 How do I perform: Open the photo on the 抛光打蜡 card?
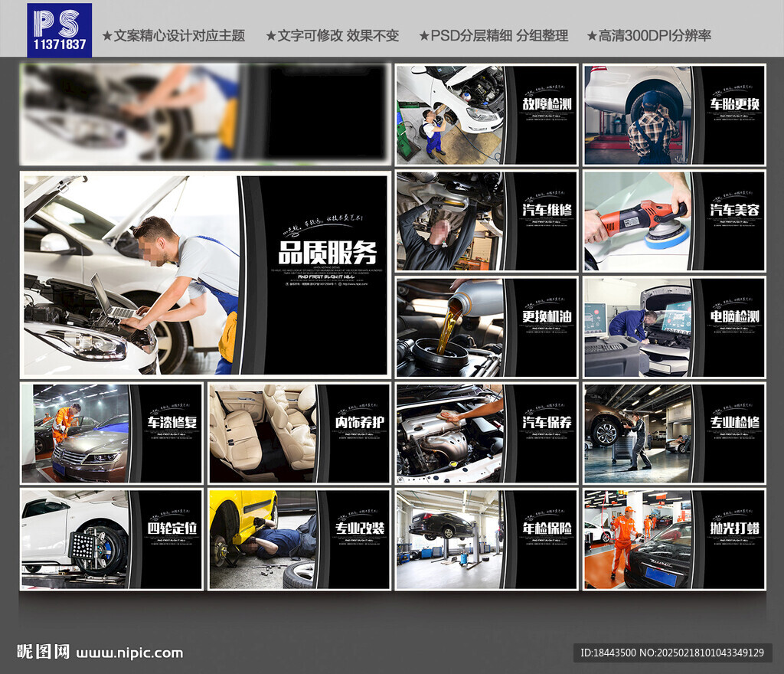[x=638, y=539]
